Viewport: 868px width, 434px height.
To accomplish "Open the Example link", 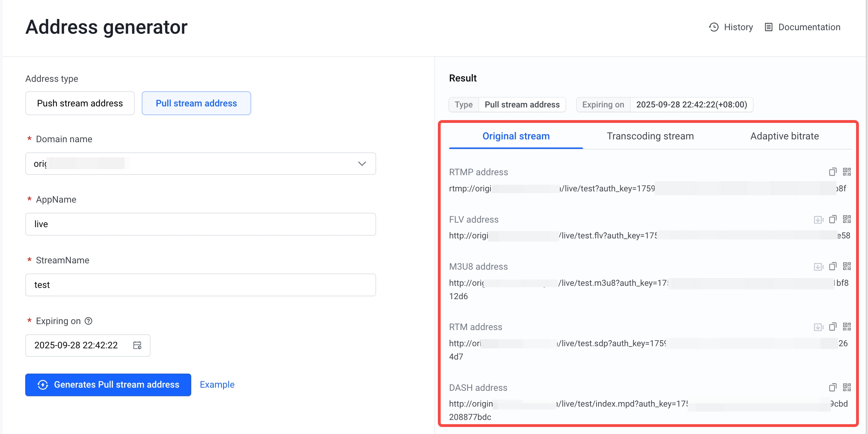I will click(217, 385).
